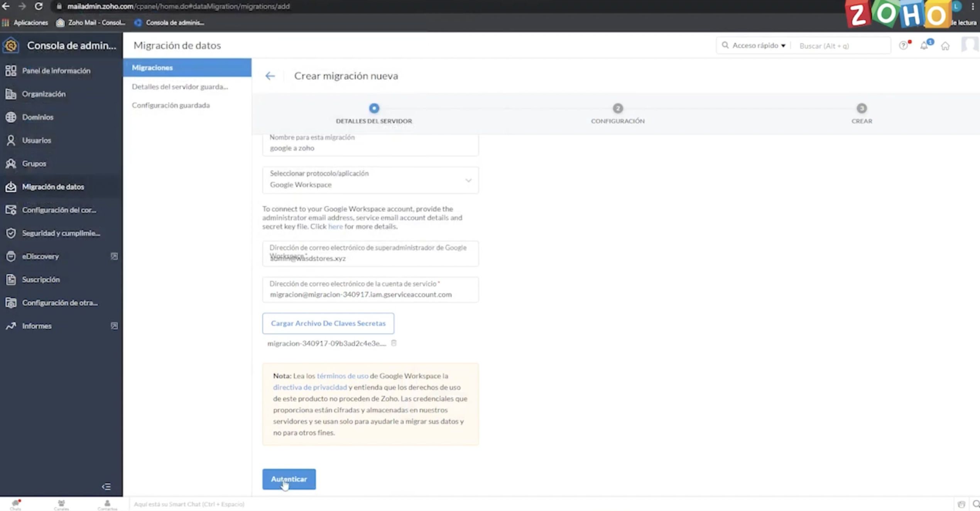Open the Canales icon in bottom bar
This screenshot has width=980, height=511.
click(61, 504)
